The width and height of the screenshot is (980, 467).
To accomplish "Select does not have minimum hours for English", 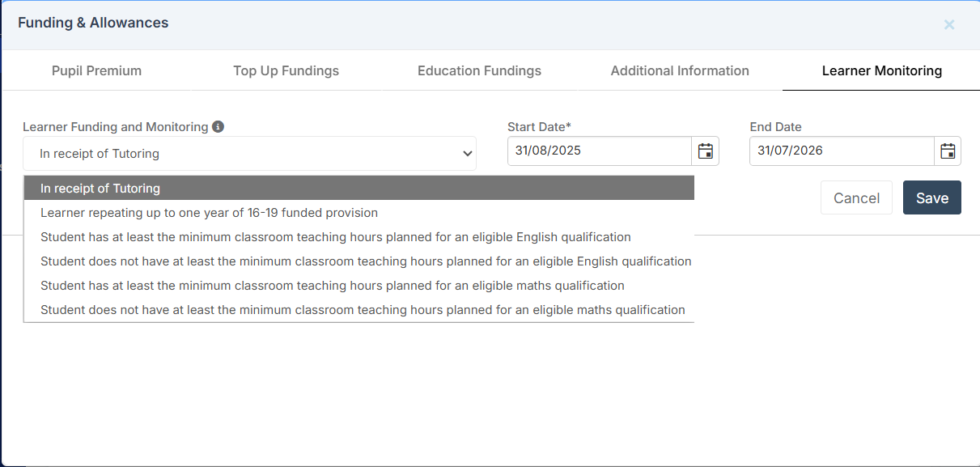I will [x=359, y=261].
